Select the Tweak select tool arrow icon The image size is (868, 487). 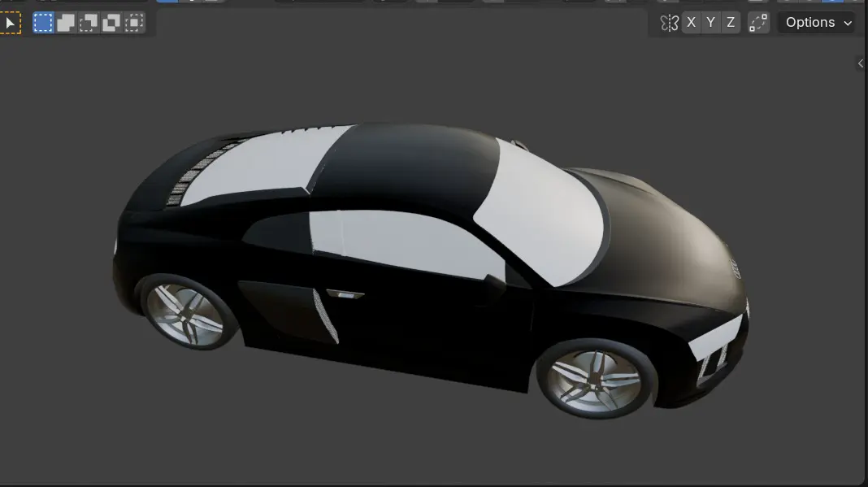point(10,23)
